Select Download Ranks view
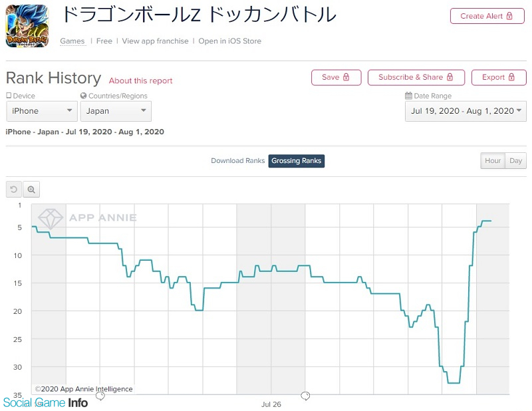This screenshot has width=532, height=411. click(237, 161)
